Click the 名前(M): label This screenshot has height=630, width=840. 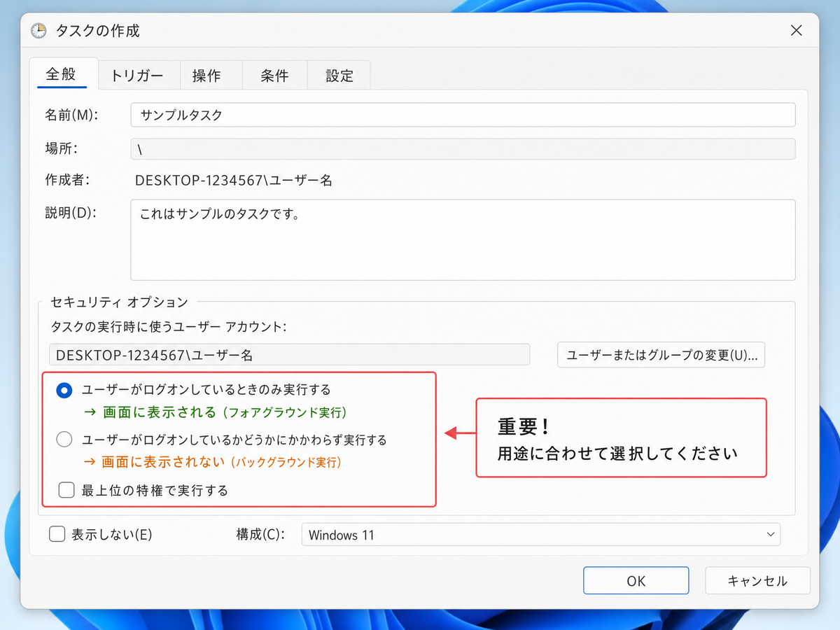(71, 115)
